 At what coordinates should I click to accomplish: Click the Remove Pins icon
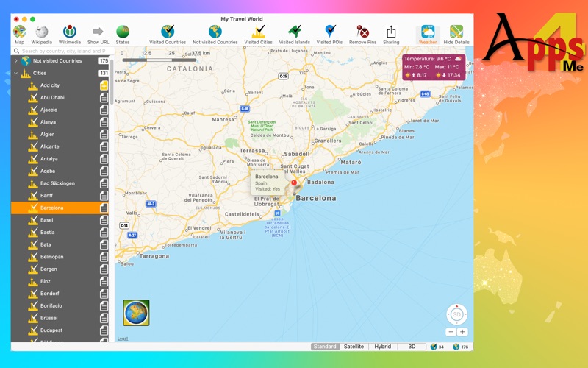point(362,32)
